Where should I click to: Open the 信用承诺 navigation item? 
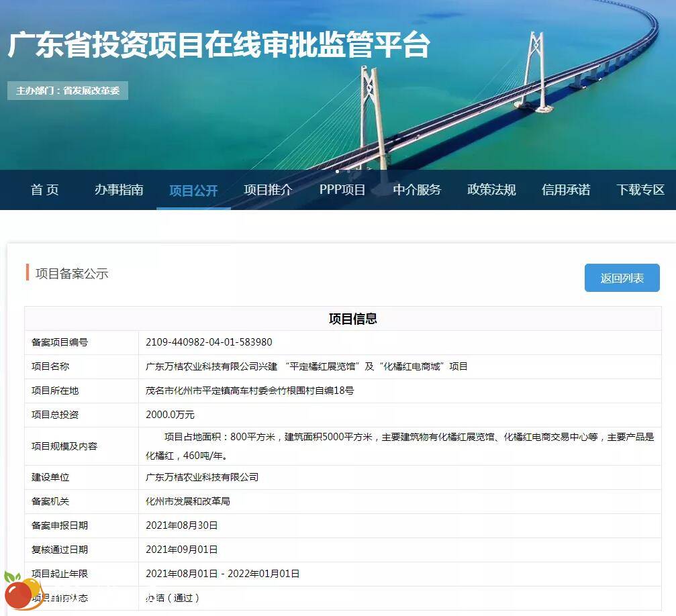point(566,190)
